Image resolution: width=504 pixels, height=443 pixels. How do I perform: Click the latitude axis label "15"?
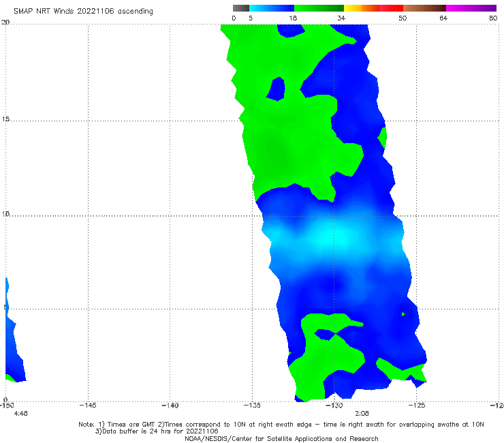coord(5,119)
